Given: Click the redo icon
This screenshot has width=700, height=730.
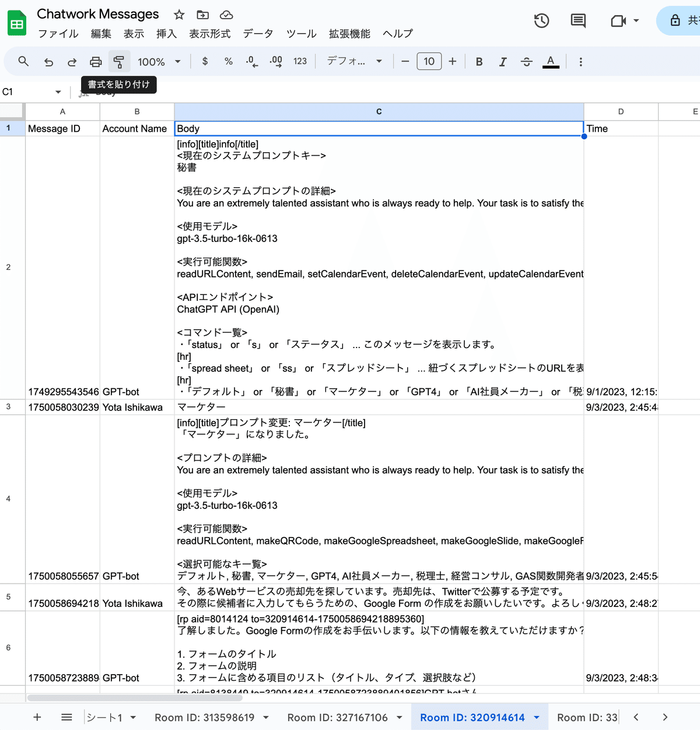Looking at the screenshot, I should point(72,61).
